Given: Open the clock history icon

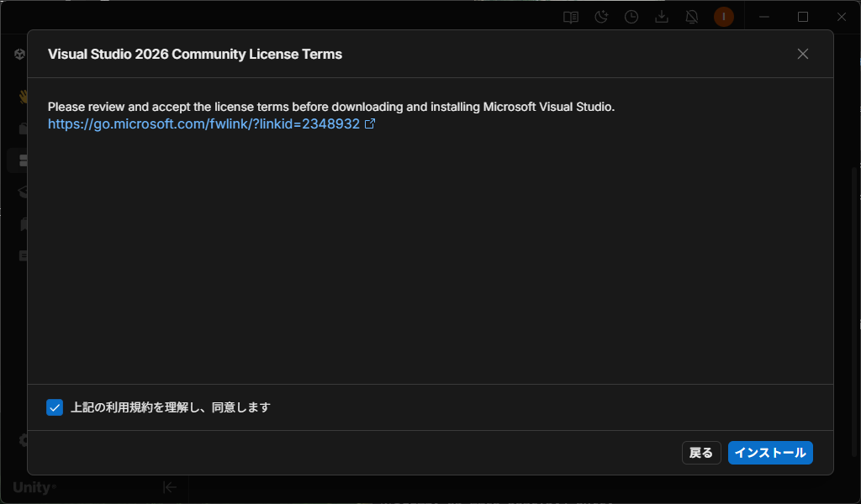Looking at the screenshot, I should click(631, 17).
